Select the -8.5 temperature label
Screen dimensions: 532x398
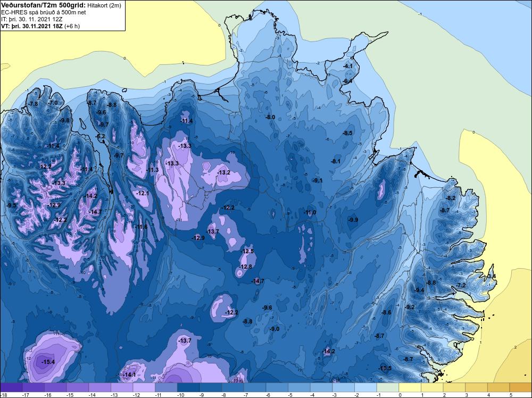pos(347,133)
